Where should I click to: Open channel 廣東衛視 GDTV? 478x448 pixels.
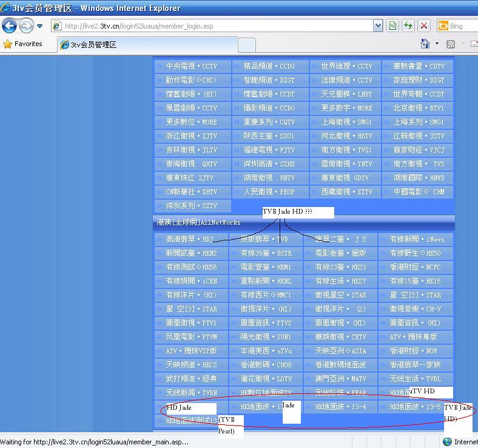click(x=345, y=178)
